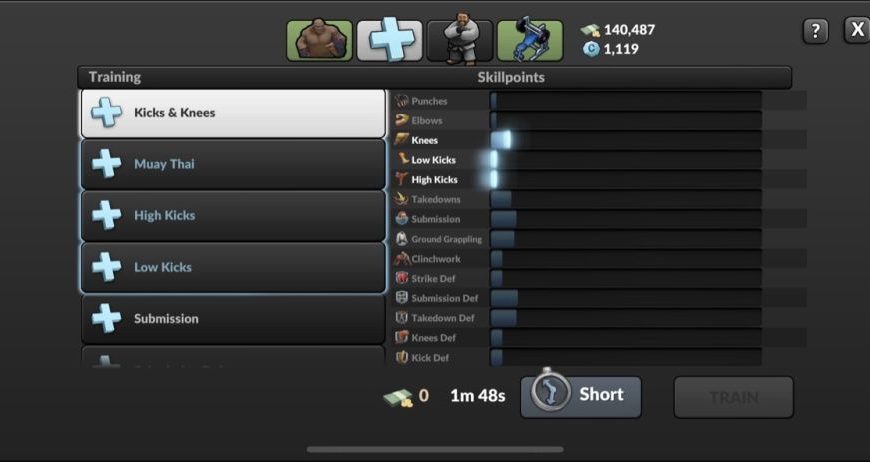
Task: Select the blue cross training tab
Action: pos(390,40)
